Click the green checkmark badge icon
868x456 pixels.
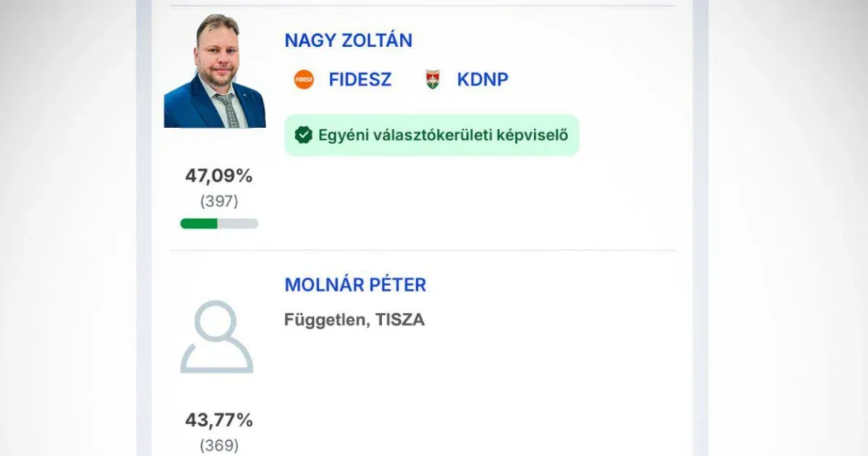tap(304, 135)
